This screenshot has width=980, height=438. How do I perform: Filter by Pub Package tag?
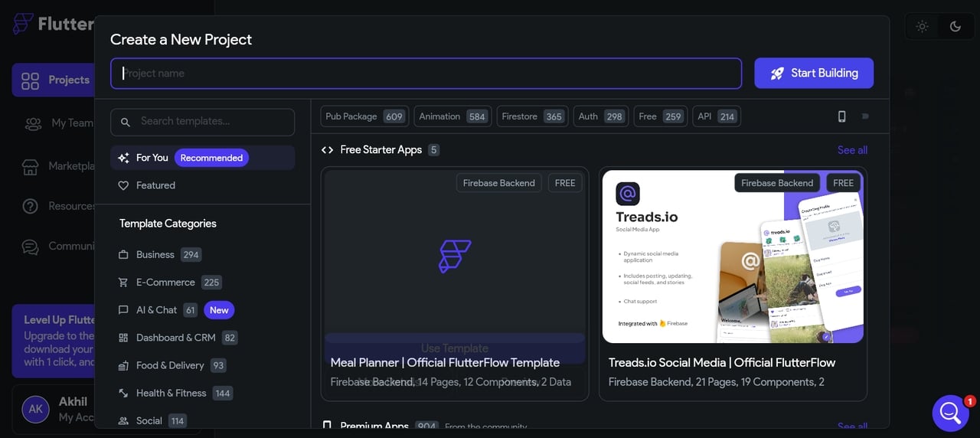point(364,116)
